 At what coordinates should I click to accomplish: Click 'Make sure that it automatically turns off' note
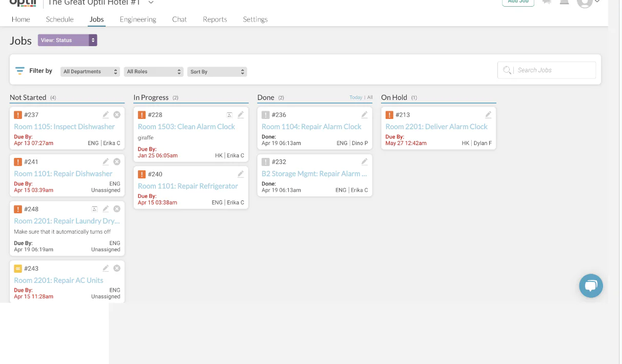click(x=63, y=232)
